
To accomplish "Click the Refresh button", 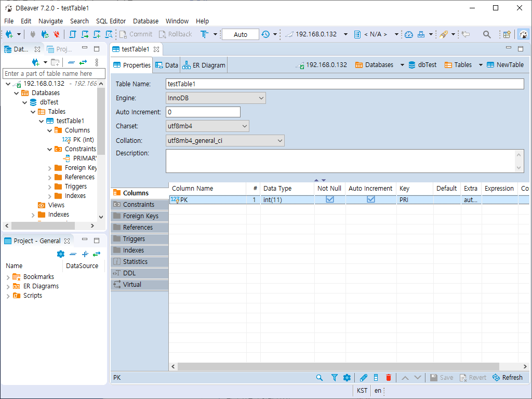I will point(508,378).
